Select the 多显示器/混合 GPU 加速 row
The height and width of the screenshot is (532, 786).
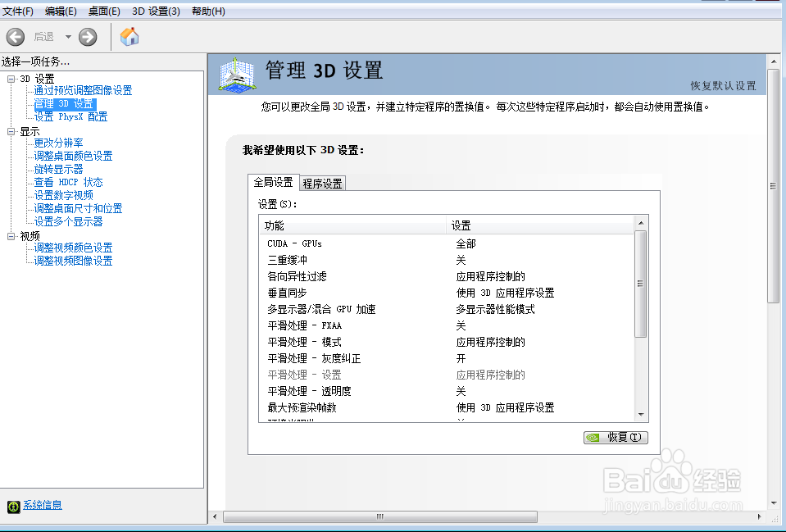pos(447,309)
